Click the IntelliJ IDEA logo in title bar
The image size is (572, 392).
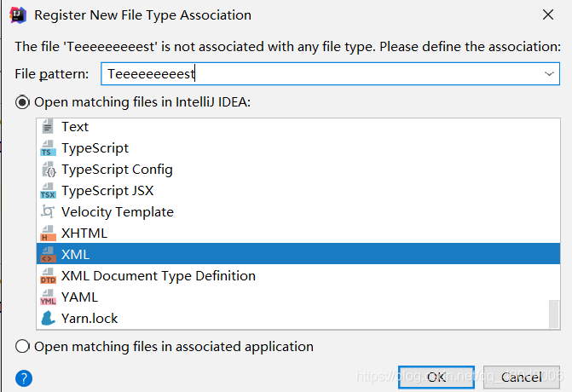pos(18,15)
